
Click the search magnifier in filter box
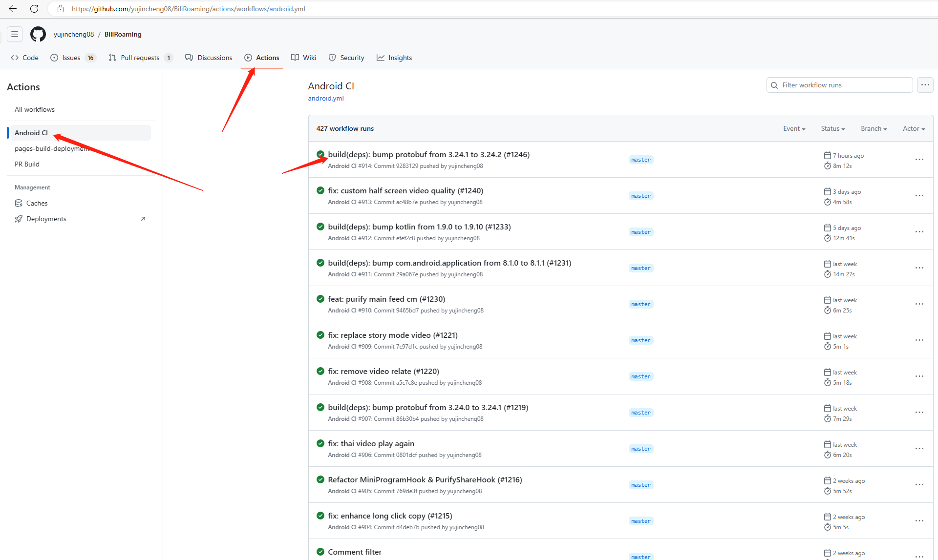[x=774, y=85]
